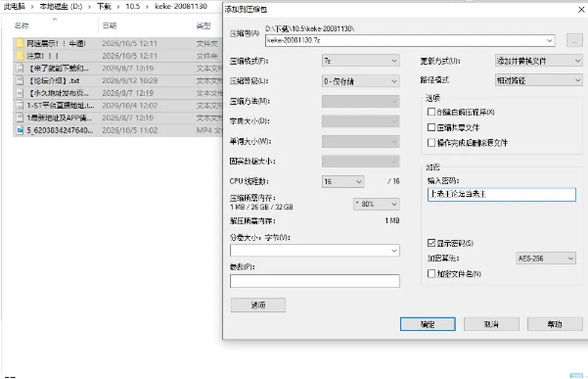The height and width of the screenshot is (379, 588).
Task: Untick the 显示密码(S) checkbox
Action: pyautogui.click(x=431, y=243)
